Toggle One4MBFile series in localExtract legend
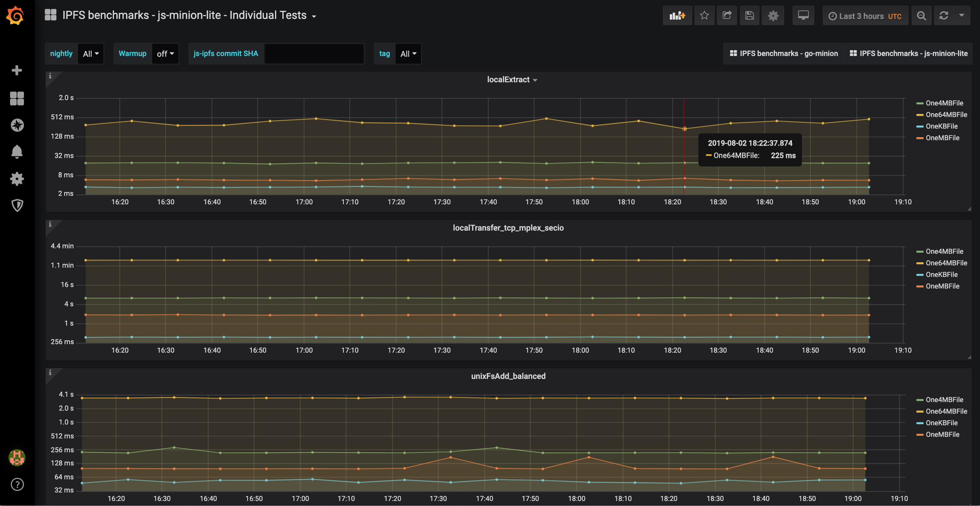 tap(944, 103)
